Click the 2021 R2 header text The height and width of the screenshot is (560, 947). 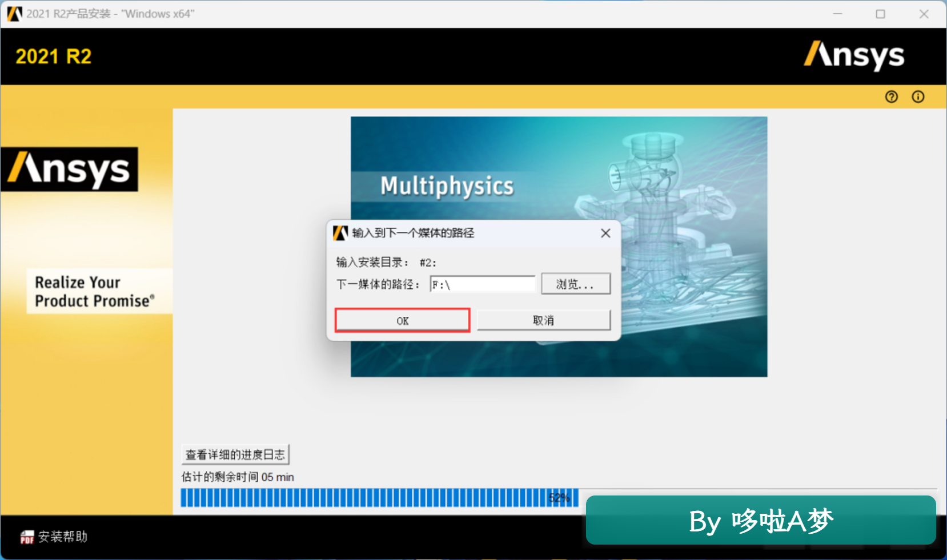54,57
